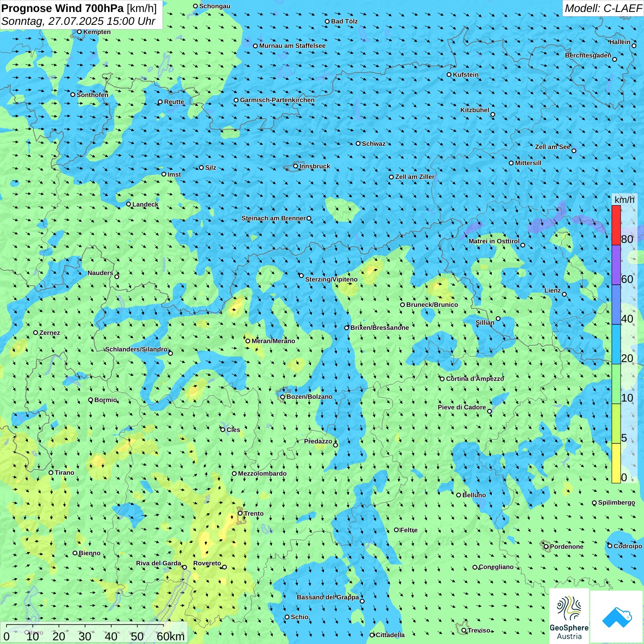Click the Kempten location marker

tap(80, 32)
